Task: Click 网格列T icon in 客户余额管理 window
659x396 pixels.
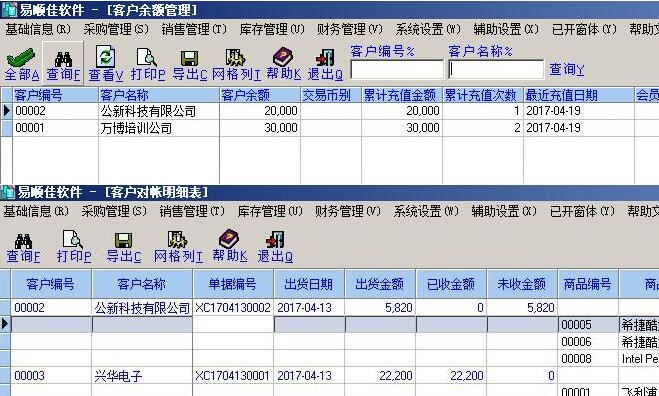Action: 235,58
